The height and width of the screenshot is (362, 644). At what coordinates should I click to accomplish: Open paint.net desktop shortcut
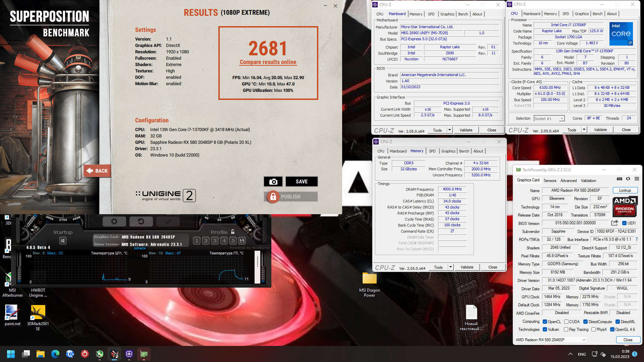pos(12,315)
